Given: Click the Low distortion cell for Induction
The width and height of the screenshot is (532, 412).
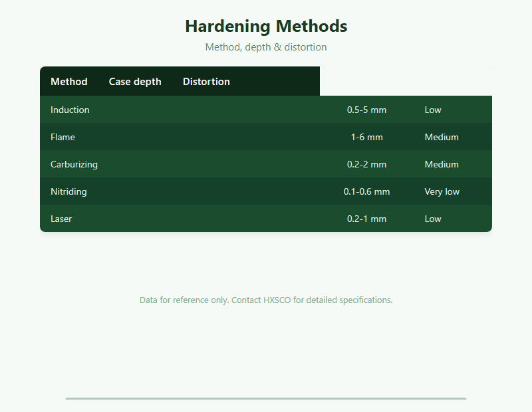Looking at the screenshot, I should pyautogui.click(x=433, y=110).
